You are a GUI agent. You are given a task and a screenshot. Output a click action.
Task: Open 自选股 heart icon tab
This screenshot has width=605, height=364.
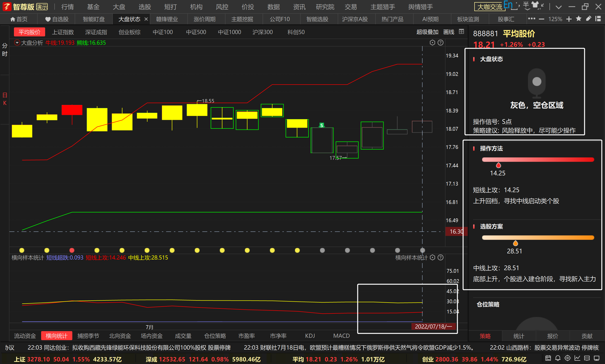click(x=57, y=19)
